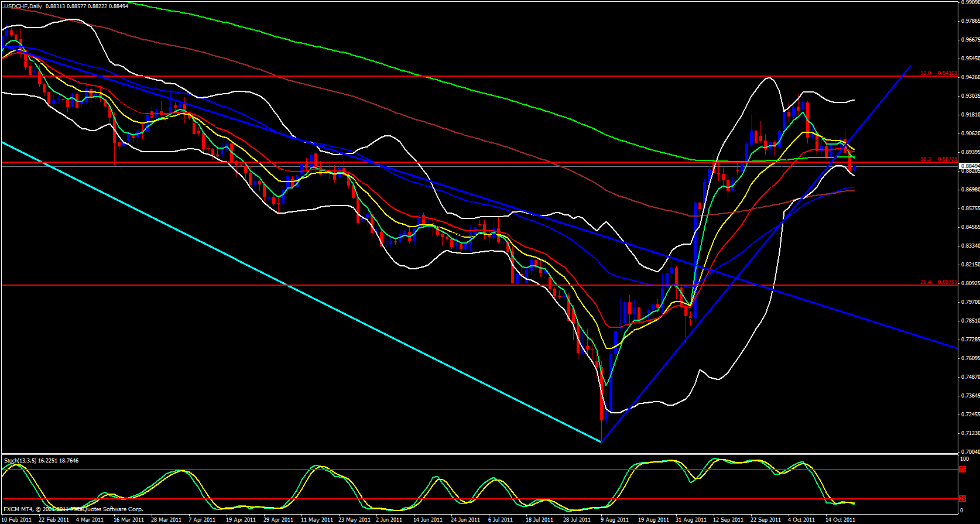
Task: Click the stochastic 75 level marker
Action: (962, 470)
